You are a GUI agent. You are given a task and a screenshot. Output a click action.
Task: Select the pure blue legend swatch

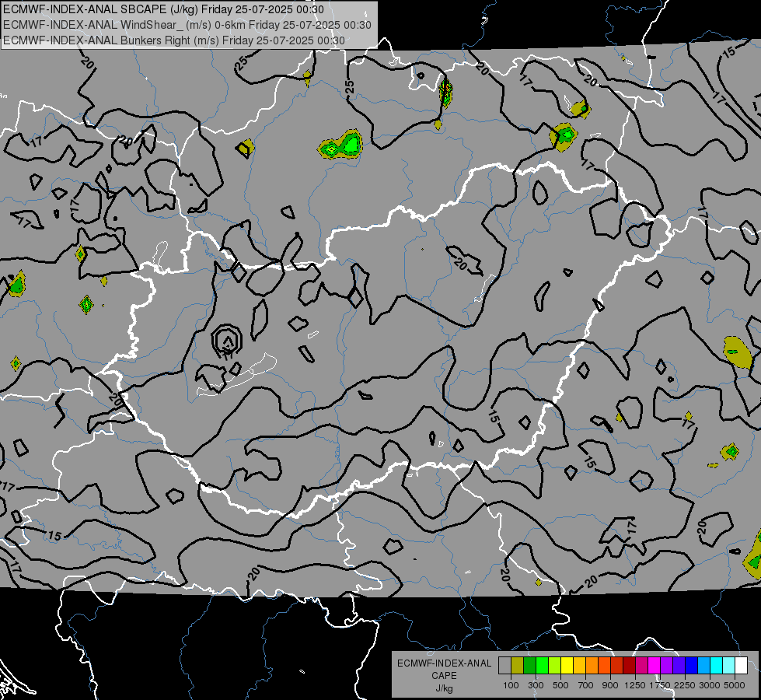(692, 666)
